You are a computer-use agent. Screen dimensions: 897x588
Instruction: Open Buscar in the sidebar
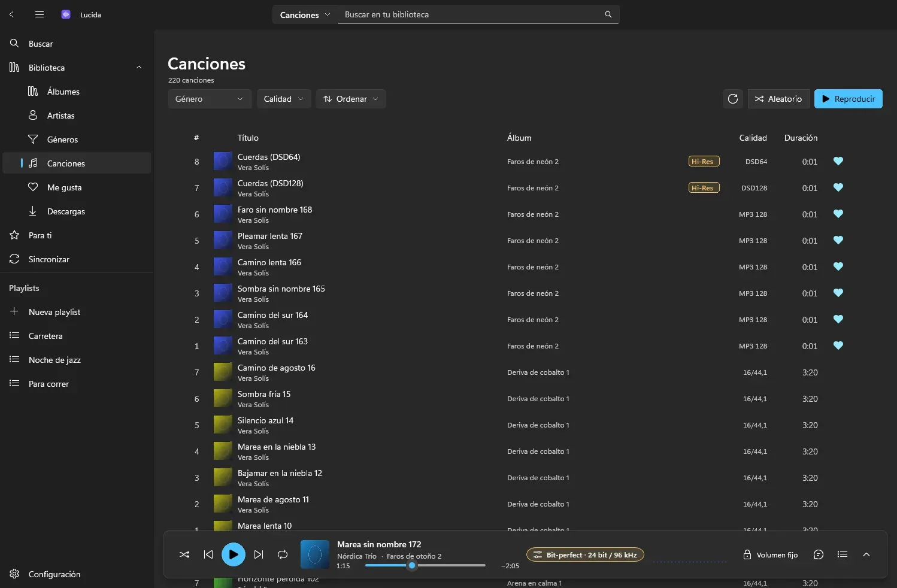(x=77, y=44)
